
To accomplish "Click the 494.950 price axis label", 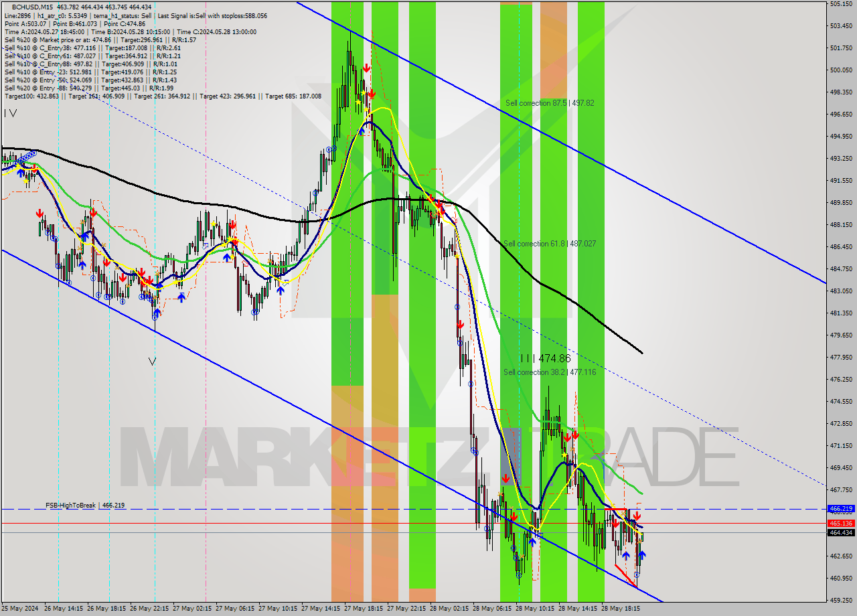I will pos(840,137).
